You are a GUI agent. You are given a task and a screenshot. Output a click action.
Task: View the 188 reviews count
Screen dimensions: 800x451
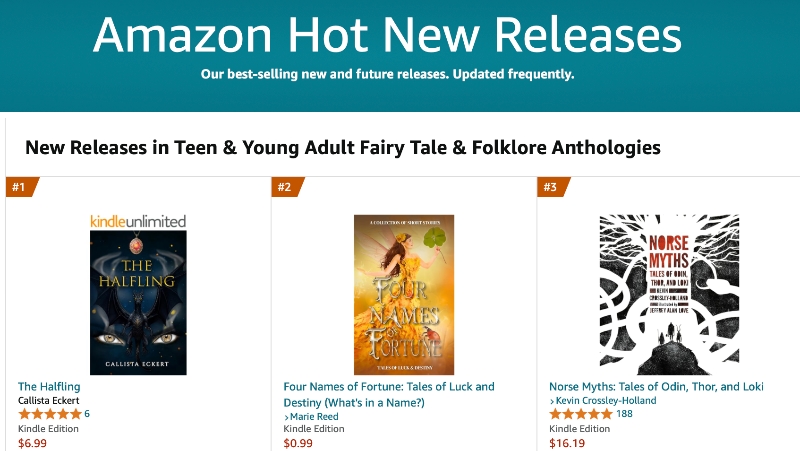624,414
